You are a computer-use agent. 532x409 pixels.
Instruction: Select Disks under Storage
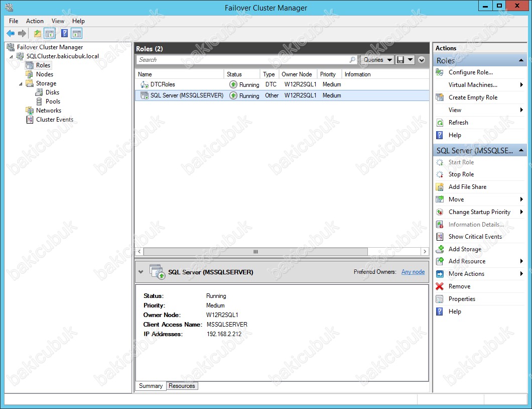(52, 92)
